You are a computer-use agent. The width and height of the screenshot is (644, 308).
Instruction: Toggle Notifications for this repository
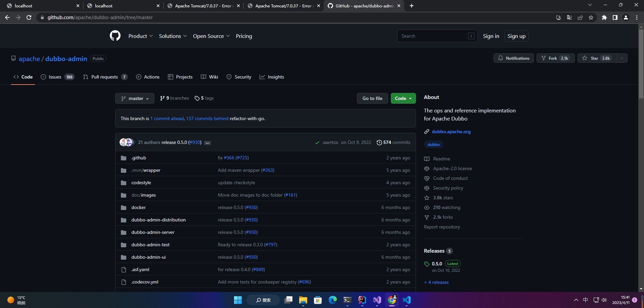click(514, 58)
